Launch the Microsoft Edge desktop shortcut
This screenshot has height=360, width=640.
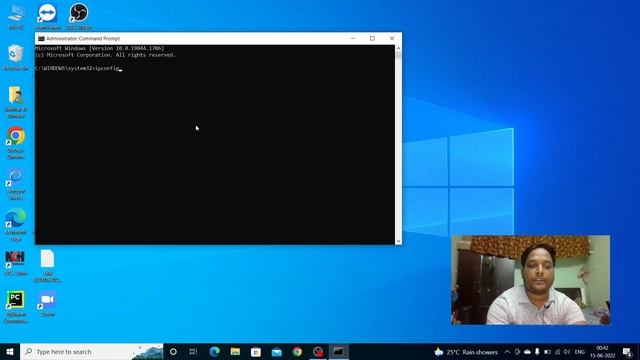coord(16,225)
